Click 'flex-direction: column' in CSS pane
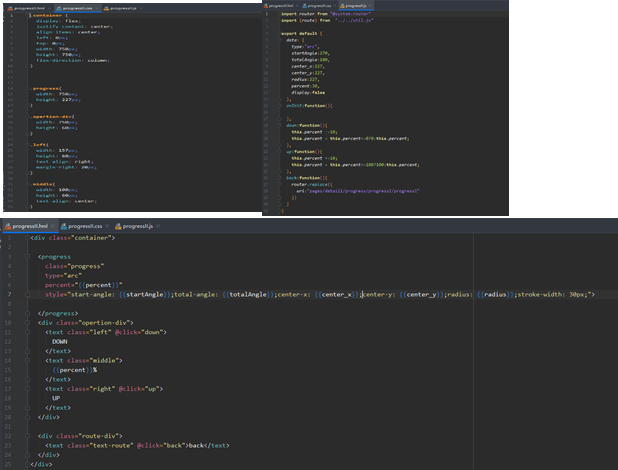Screen dimensions: 618x470 [x=73, y=60]
